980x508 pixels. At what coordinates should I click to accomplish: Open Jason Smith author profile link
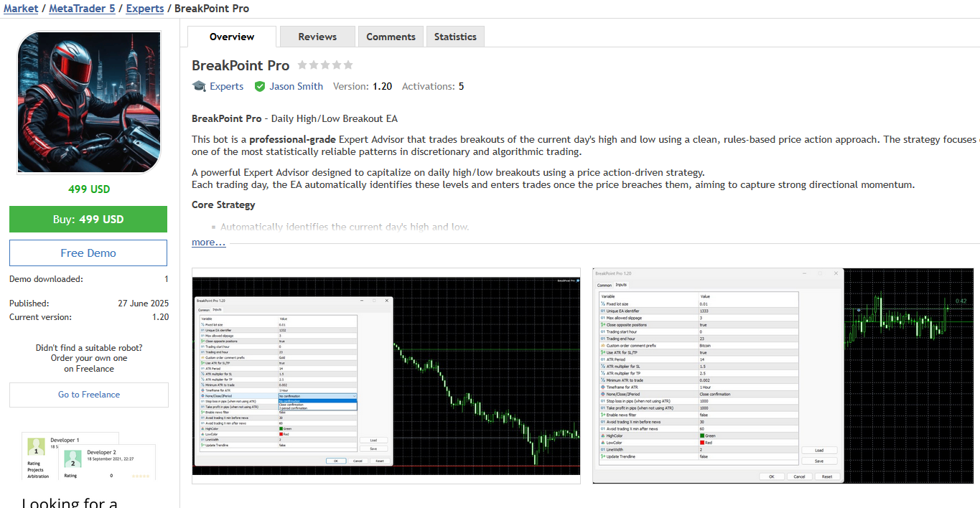[x=297, y=86]
